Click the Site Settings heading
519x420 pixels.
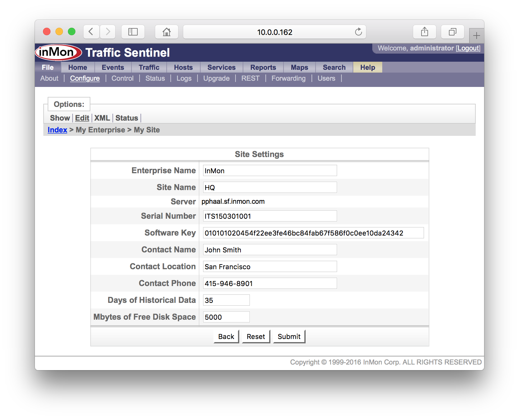(259, 154)
